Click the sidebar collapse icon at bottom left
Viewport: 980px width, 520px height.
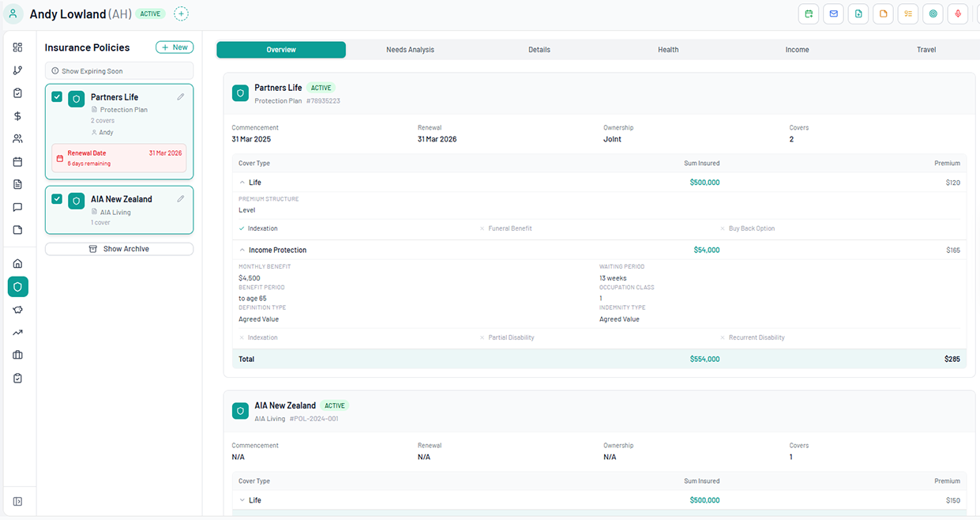17,501
